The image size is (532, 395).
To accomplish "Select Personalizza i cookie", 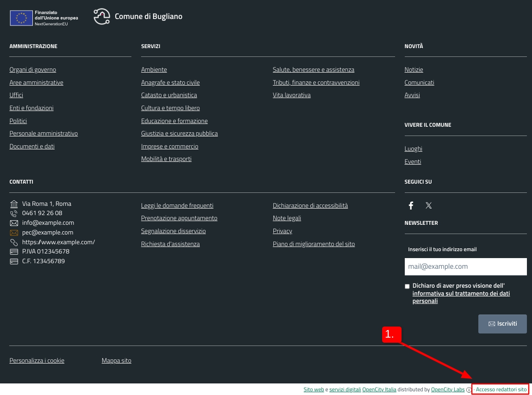I will coord(37,361).
